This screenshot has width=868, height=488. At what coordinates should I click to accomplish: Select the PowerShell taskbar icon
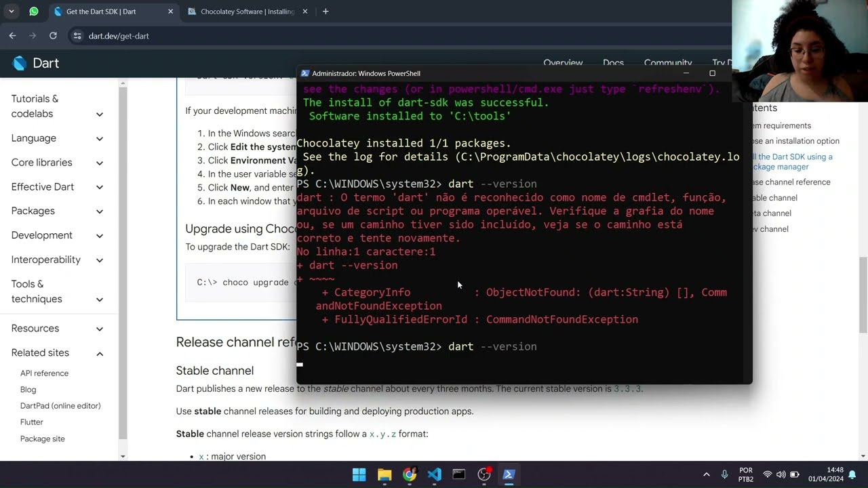click(x=509, y=474)
